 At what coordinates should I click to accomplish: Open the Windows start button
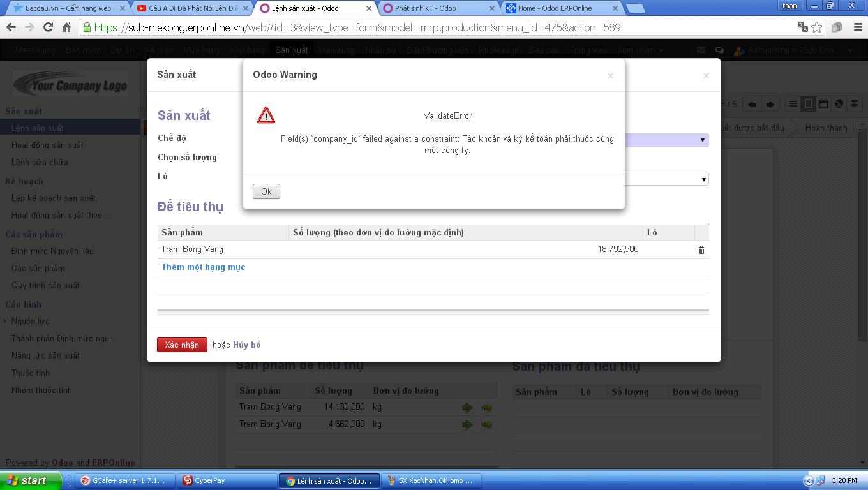(x=31, y=480)
